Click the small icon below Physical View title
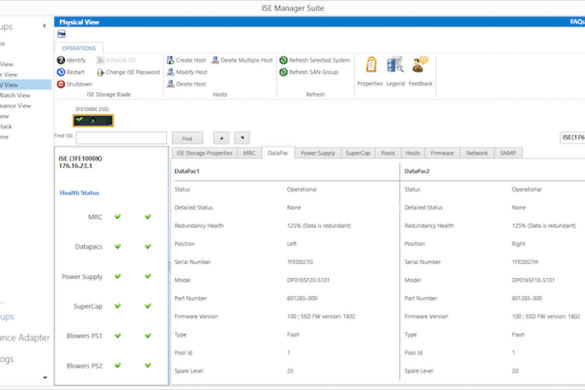 (62, 34)
